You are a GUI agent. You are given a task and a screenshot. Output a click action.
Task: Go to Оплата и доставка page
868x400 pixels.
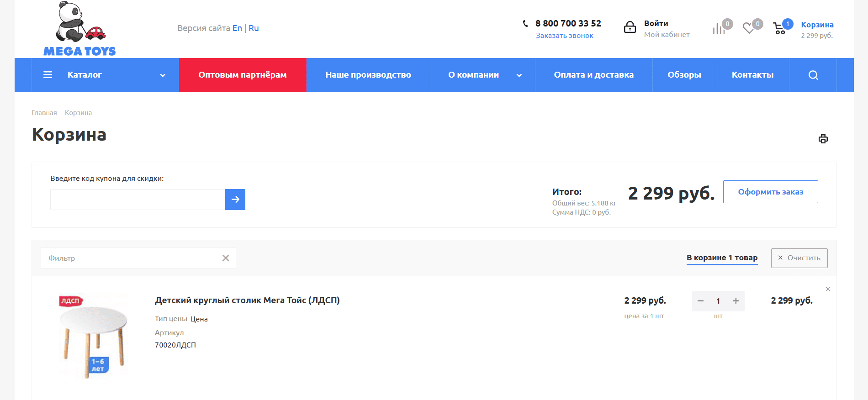pos(593,75)
